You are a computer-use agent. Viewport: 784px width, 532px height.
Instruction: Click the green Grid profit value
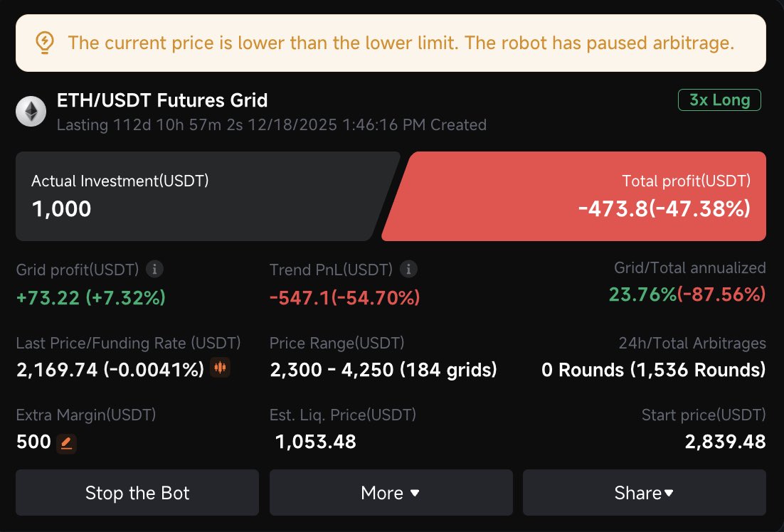point(90,297)
